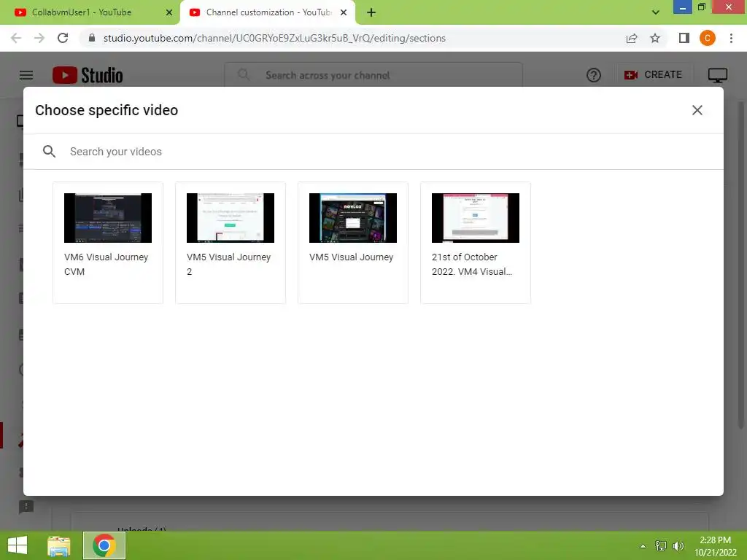Open the Windows Start menu
Viewport: 747px width, 560px height.
coord(18,545)
